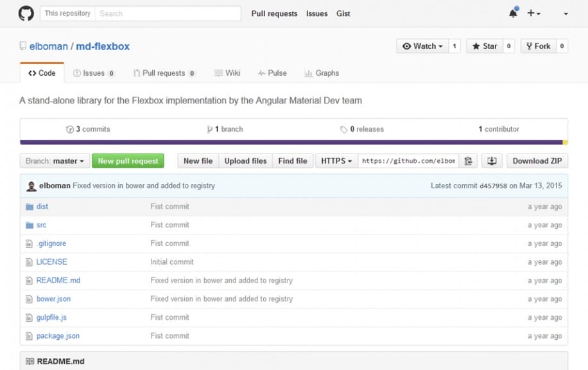
Task: Open the dist folder icon
Action: [30, 206]
